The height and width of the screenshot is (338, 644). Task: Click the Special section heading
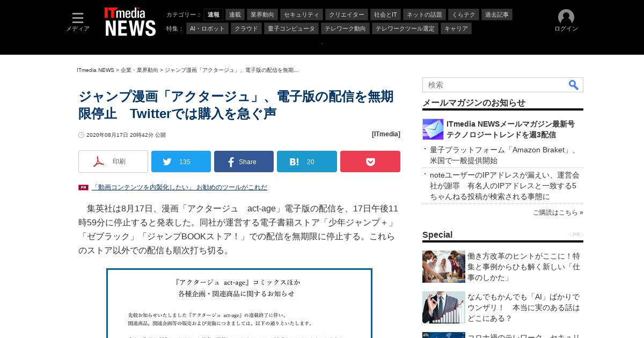coord(437,235)
